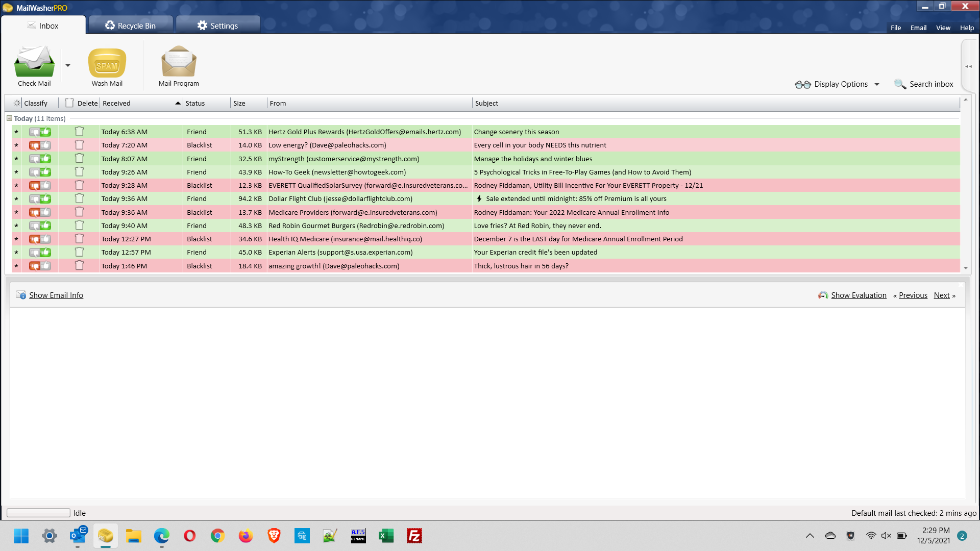Switch to the Recycle Bin tab
This screenshot has height=551, width=980.
click(131, 26)
